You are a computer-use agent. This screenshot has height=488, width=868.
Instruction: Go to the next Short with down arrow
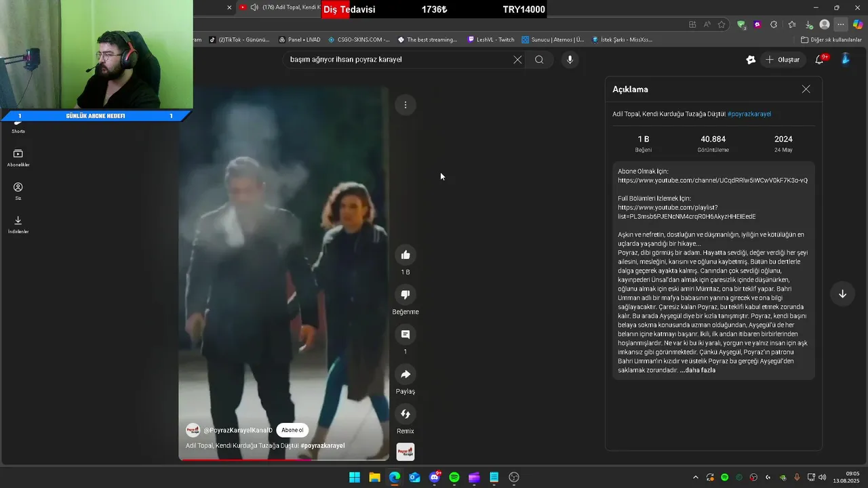[842, 293]
